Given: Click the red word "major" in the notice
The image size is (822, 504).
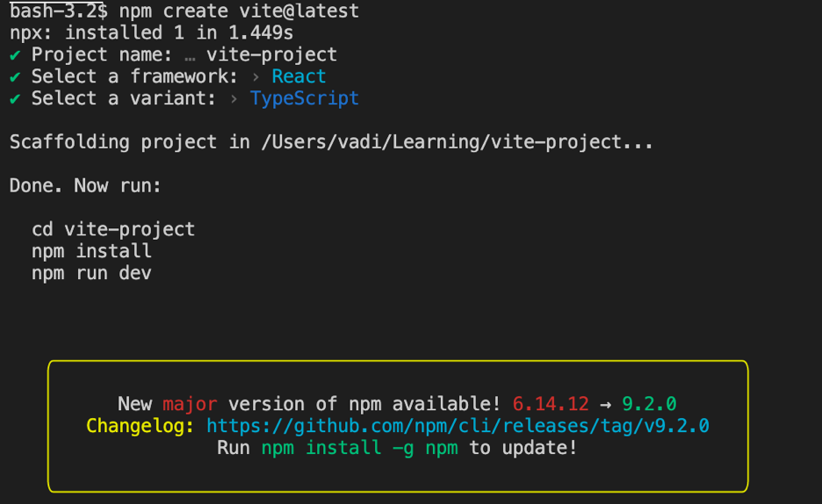Looking at the screenshot, I should tap(190, 404).
